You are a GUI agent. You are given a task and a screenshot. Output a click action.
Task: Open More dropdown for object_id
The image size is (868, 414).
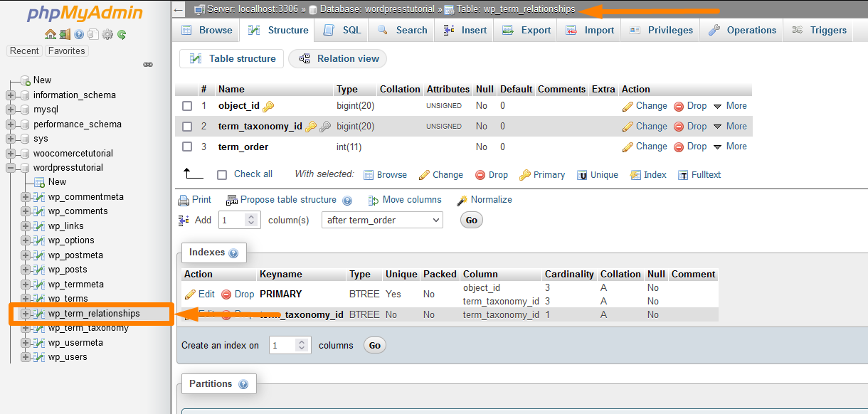[x=730, y=106]
